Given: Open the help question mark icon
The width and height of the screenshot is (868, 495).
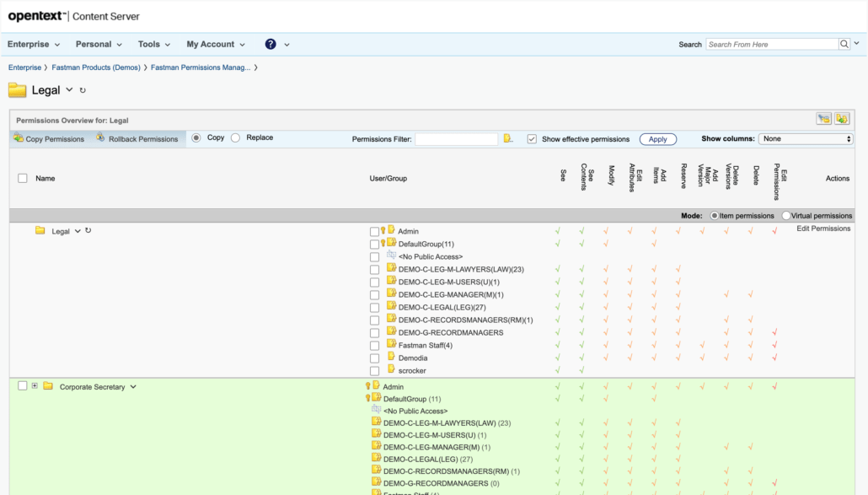Looking at the screenshot, I should pyautogui.click(x=271, y=45).
